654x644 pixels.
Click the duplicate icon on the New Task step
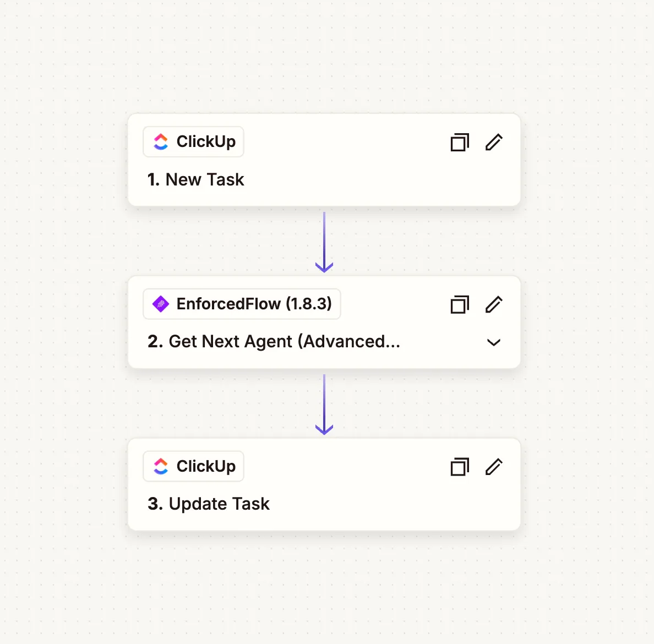coord(460,142)
